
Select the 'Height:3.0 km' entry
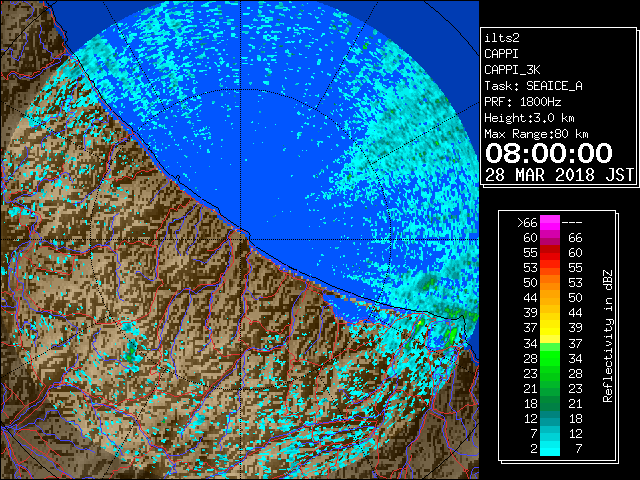pos(529,118)
